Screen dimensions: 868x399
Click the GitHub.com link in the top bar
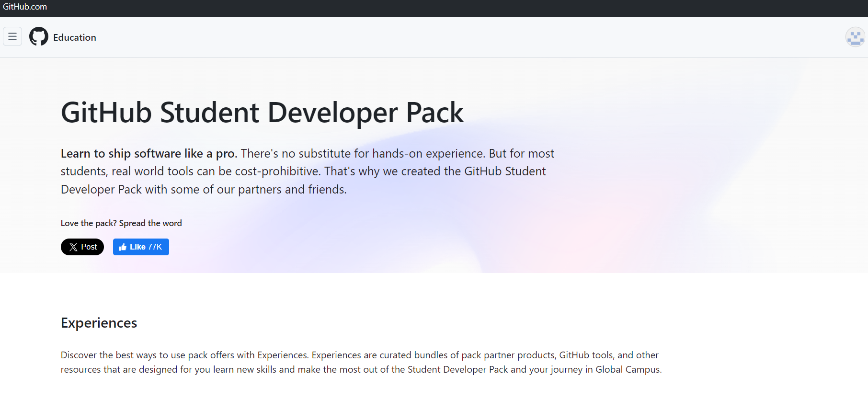coord(25,7)
